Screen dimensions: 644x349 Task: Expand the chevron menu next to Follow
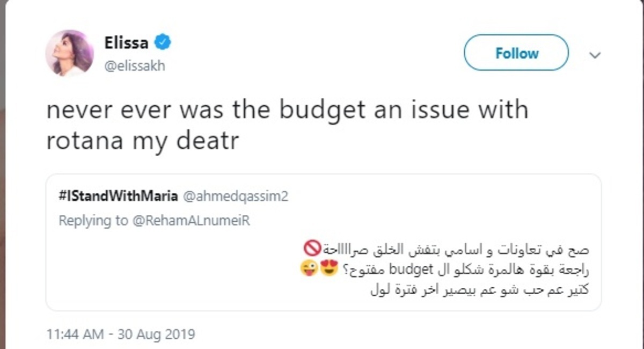point(595,55)
